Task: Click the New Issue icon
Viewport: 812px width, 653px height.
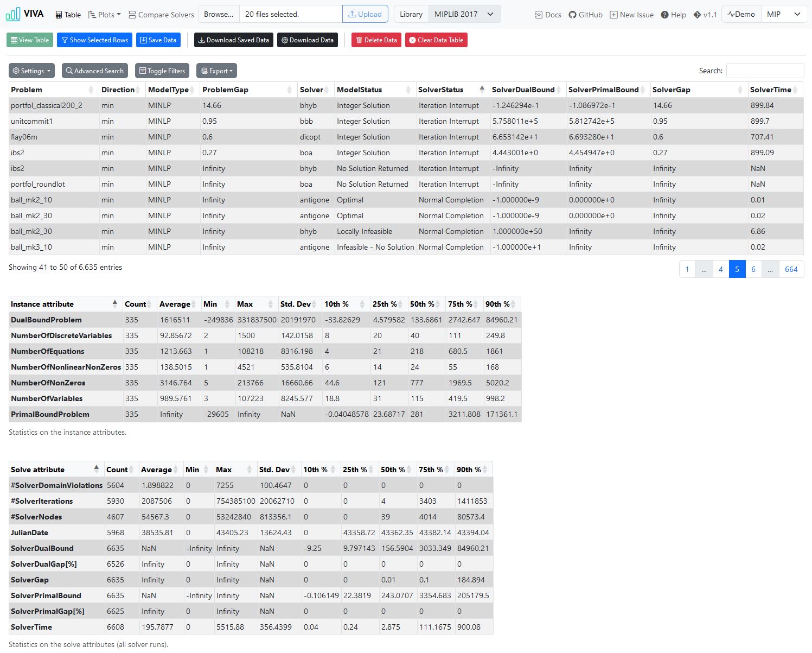Action: [613, 15]
